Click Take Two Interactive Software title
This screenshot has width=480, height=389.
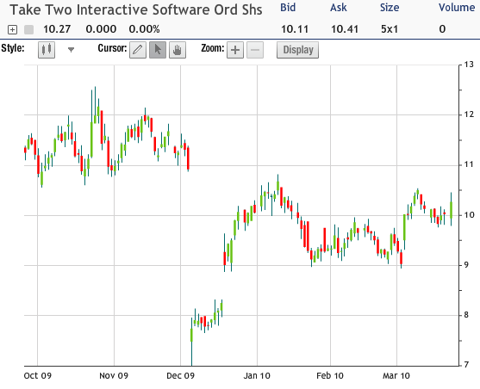click(x=136, y=10)
